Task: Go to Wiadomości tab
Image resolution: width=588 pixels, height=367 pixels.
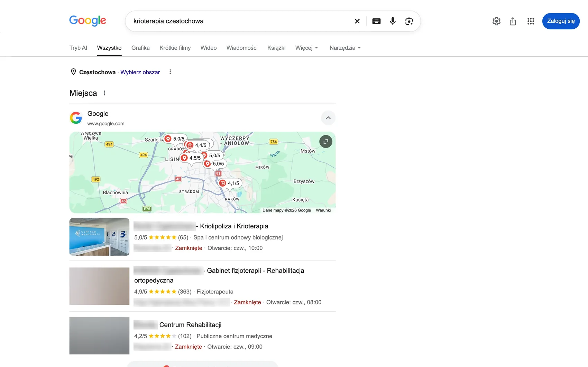Action: point(242,48)
